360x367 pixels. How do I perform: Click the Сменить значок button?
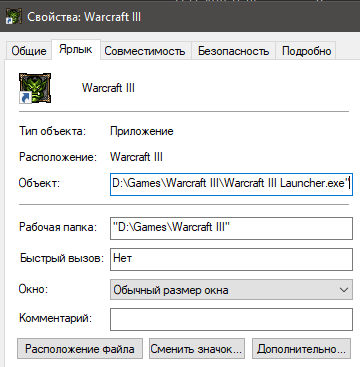click(x=197, y=349)
